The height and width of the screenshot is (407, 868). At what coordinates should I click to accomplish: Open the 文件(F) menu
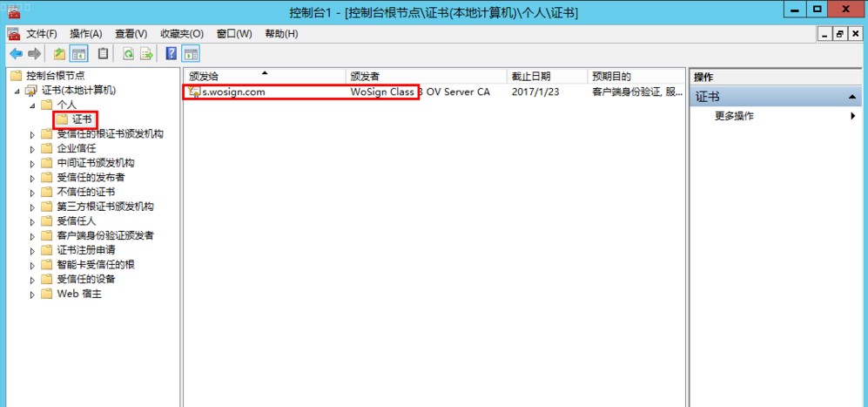pyautogui.click(x=42, y=34)
